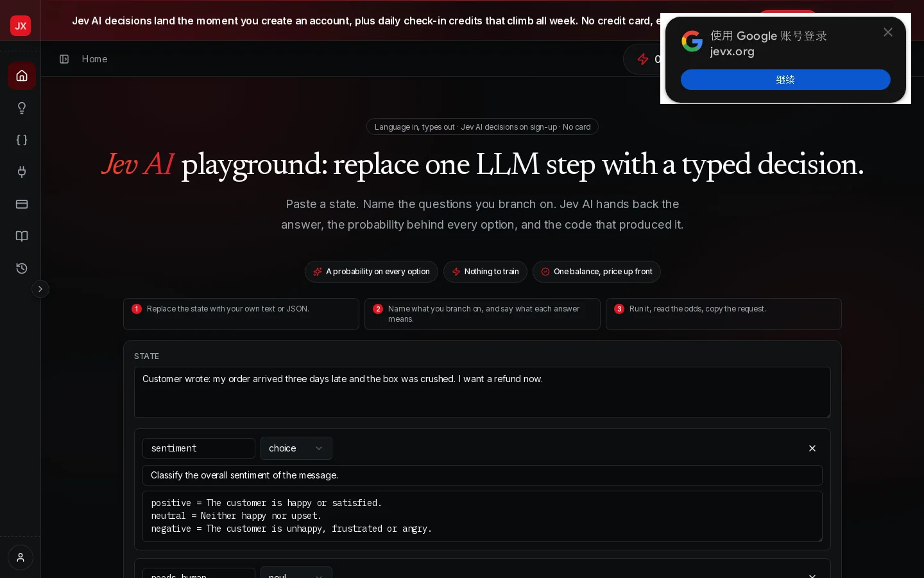Open the Home sidebar icon

pyautogui.click(x=22, y=76)
